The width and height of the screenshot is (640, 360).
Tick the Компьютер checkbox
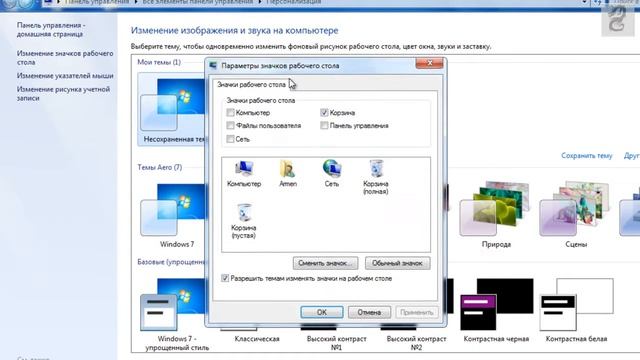(x=231, y=112)
